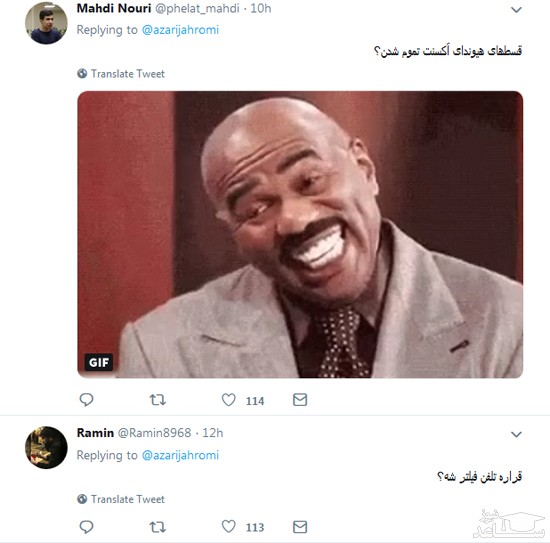Retweet Ramin's tweet
This screenshot has height=543, width=550.
click(158, 527)
